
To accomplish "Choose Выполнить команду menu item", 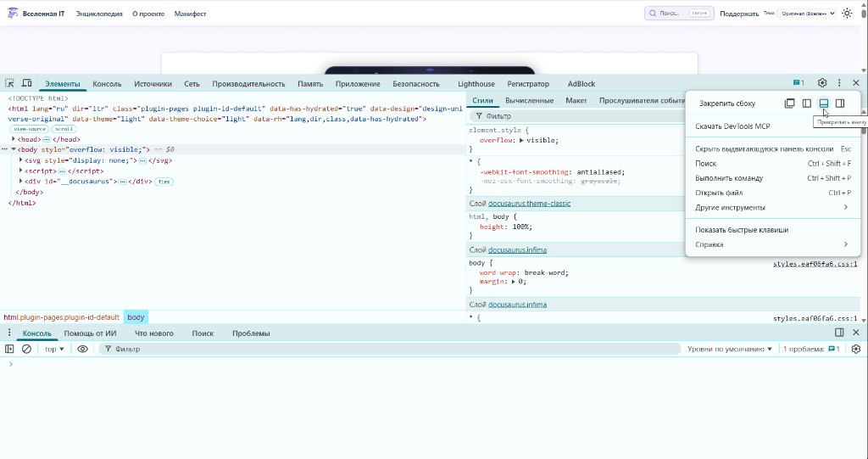I will coord(771,178).
